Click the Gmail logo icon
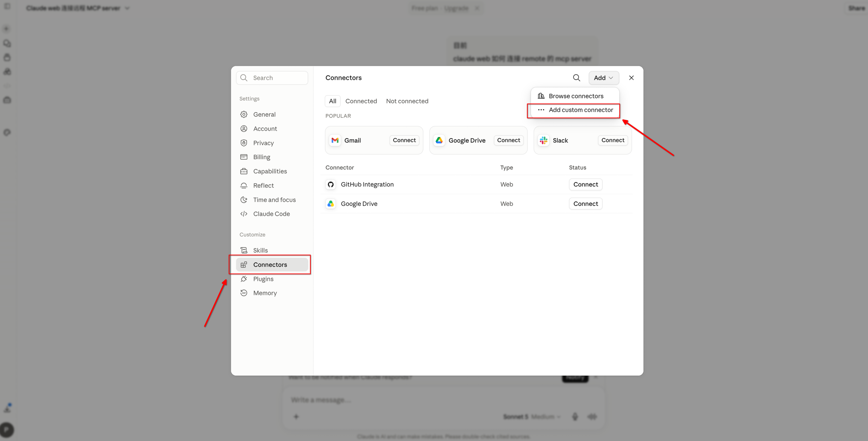The width and height of the screenshot is (868, 441). 335,140
